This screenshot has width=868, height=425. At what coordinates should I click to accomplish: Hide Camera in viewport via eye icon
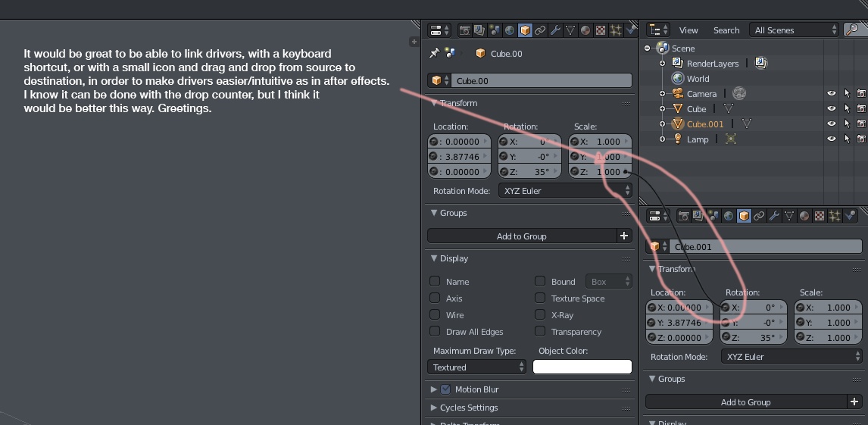[x=832, y=93]
